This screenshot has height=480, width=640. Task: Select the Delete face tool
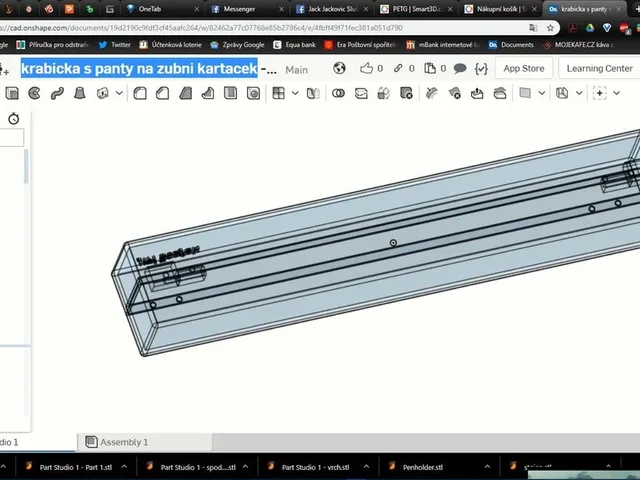455,93
